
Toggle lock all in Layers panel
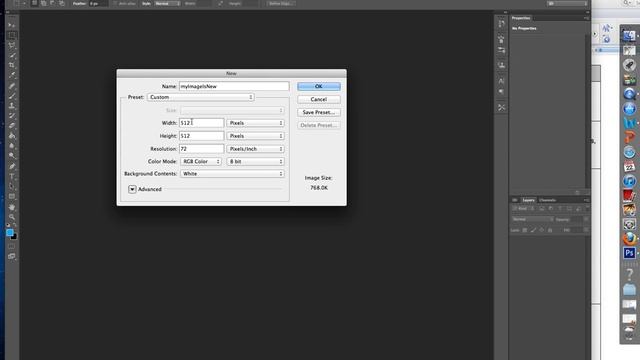[x=550, y=230]
